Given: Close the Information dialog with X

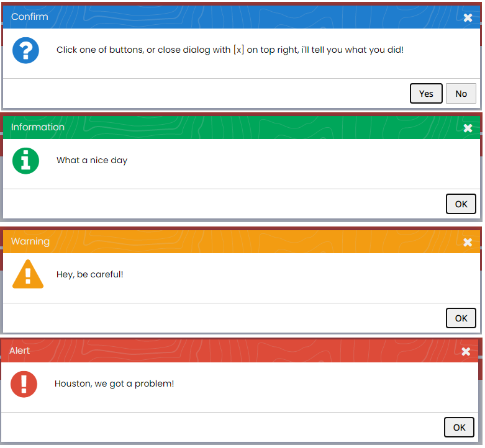Looking at the screenshot, I should (x=468, y=128).
